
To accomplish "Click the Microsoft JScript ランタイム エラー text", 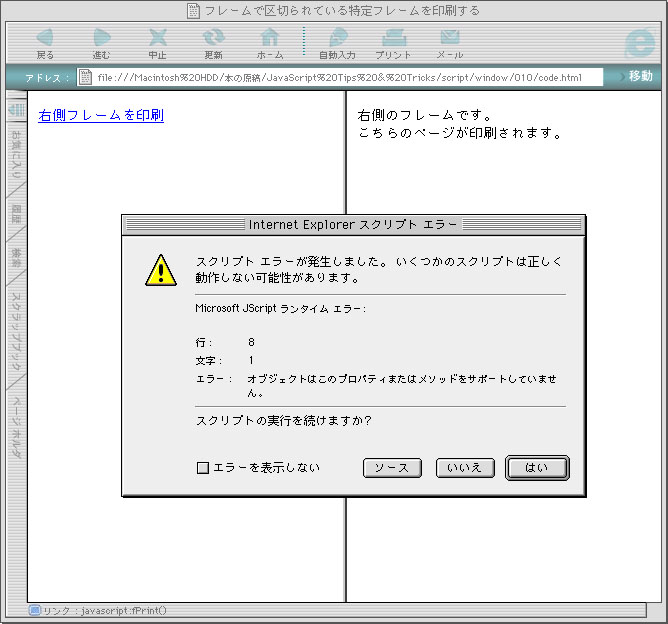I will pos(280,308).
